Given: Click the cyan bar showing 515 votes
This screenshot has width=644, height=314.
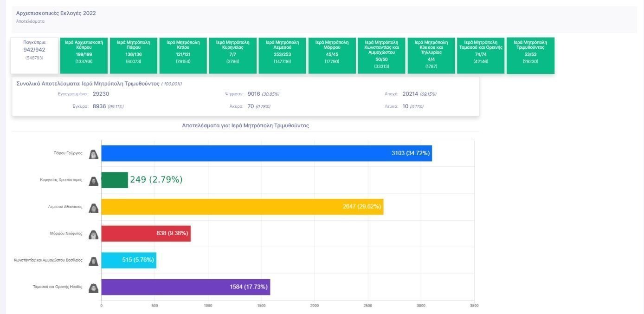Looking at the screenshot, I should 129,260.
